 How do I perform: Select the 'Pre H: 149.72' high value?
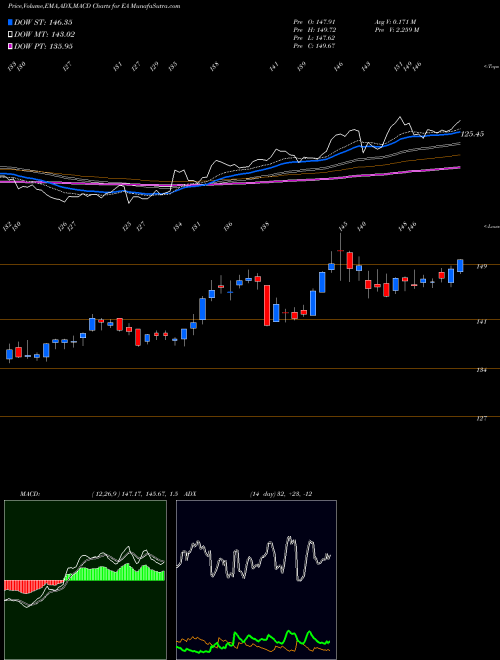click(x=314, y=30)
